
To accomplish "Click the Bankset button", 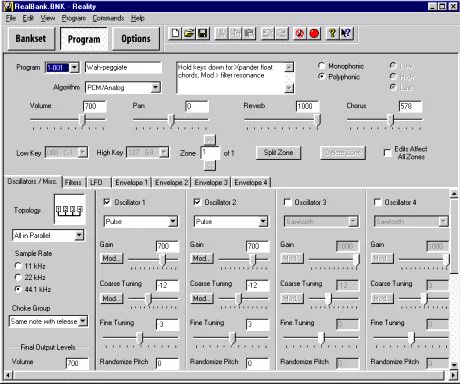I will point(31,39).
